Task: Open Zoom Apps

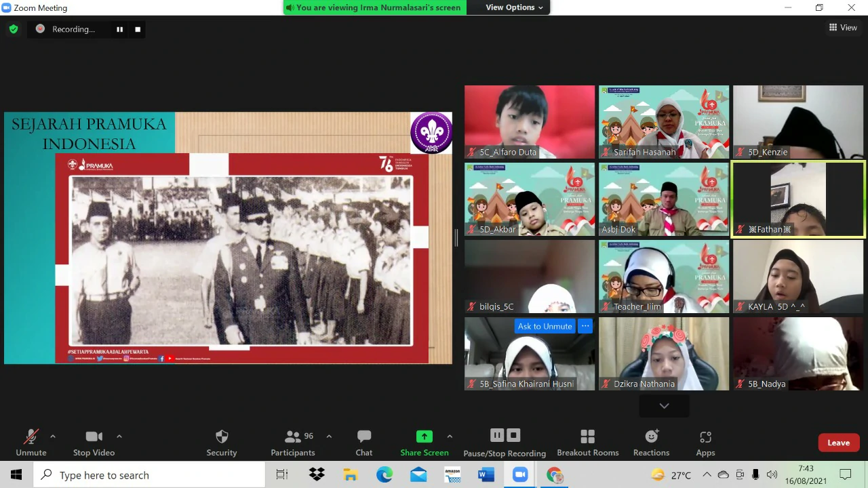Action: tap(705, 442)
